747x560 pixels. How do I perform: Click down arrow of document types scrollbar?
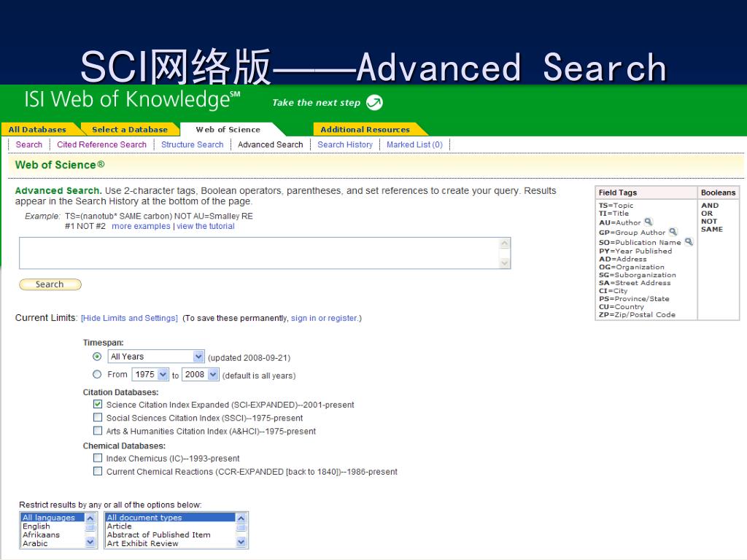click(241, 542)
